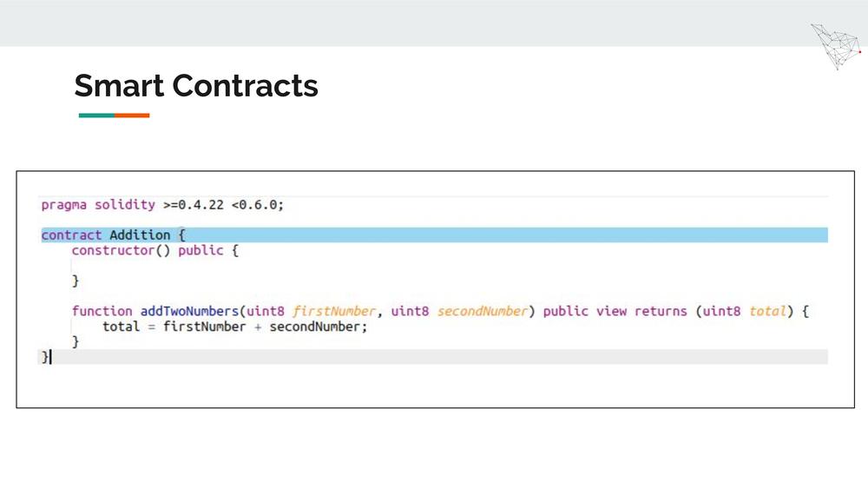Click the public keyword after constructor
The width and height of the screenshot is (868, 489).
(201, 250)
